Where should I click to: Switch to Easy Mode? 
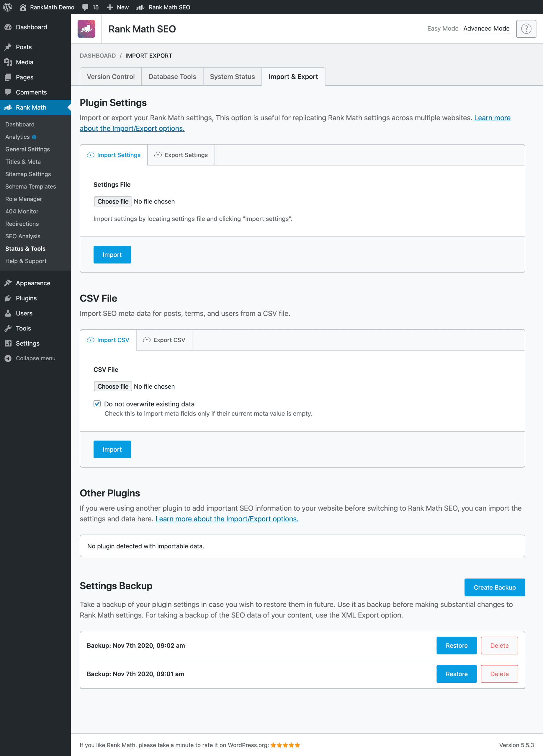pos(443,29)
